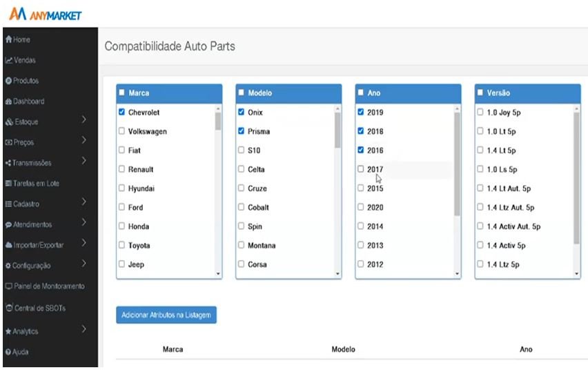Click the Marca list scrollbar down arrow
The width and height of the screenshot is (588, 370).
pos(219,274)
